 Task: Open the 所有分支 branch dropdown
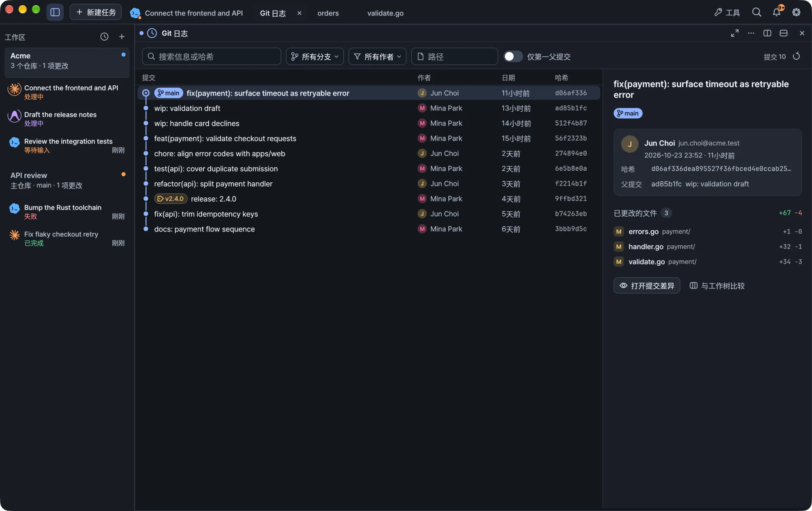point(315,56)
